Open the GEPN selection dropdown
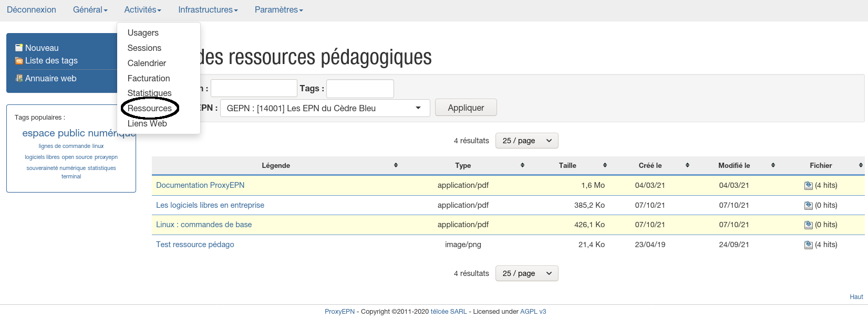The height and width of the screenshot is (319, 868). pos(325,108)
